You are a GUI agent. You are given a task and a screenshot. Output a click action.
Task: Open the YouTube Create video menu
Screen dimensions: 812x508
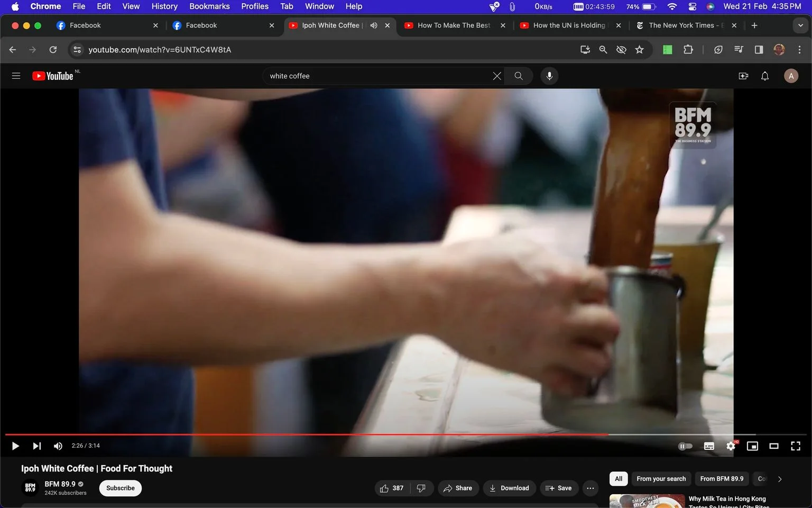pos(743,76)
